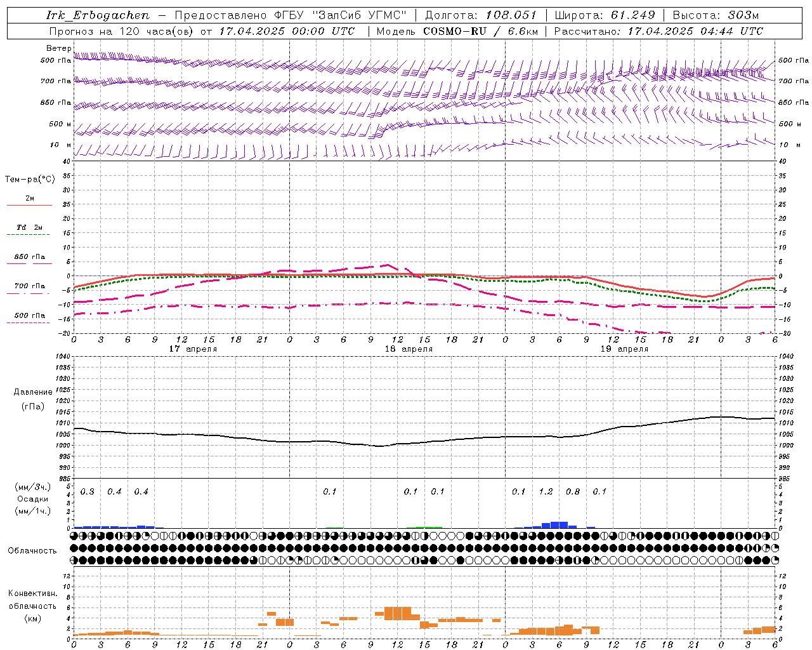The image size is (812, 650).
Task: Click right-side '850 гПа' wind level label
Action: click(793, 102)
